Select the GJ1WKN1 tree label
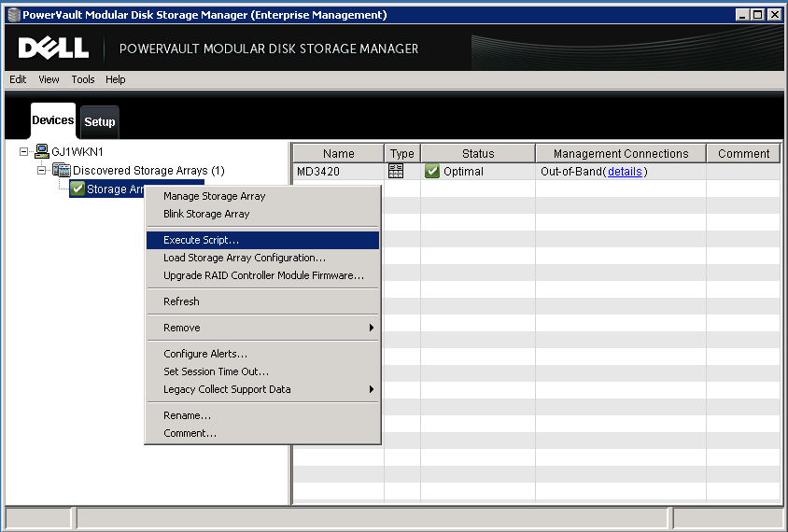The image size is (788, 532). click(77, 152)
